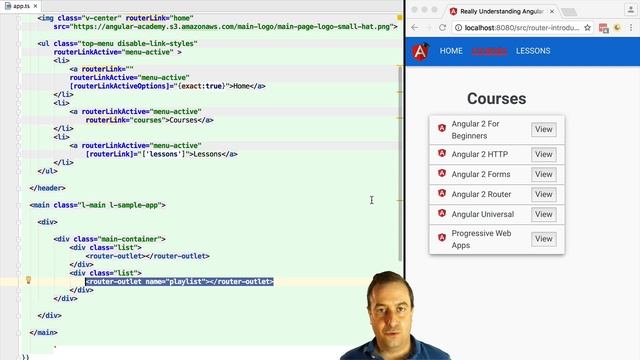Open the browser three-dot menu
This screenshot has width=640, height=360.
[x=631, y=28]
